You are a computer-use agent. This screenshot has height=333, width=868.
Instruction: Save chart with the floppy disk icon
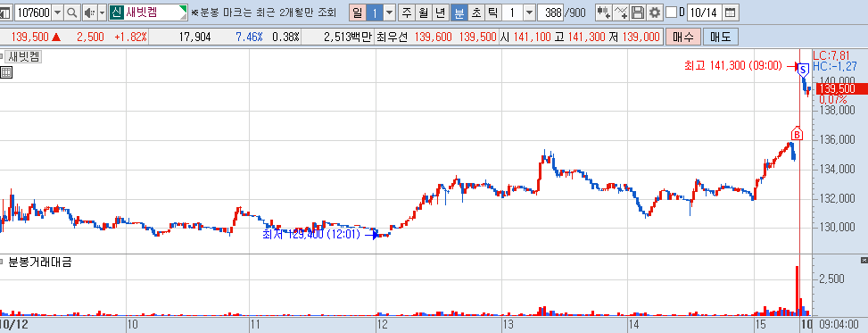(x=638, y=12)
